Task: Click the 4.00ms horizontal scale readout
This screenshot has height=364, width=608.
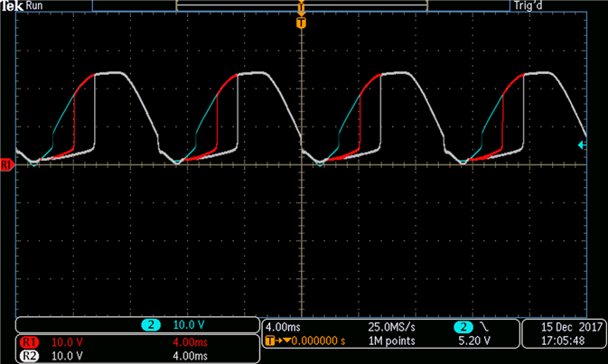Action: click(x=283, y=327)
